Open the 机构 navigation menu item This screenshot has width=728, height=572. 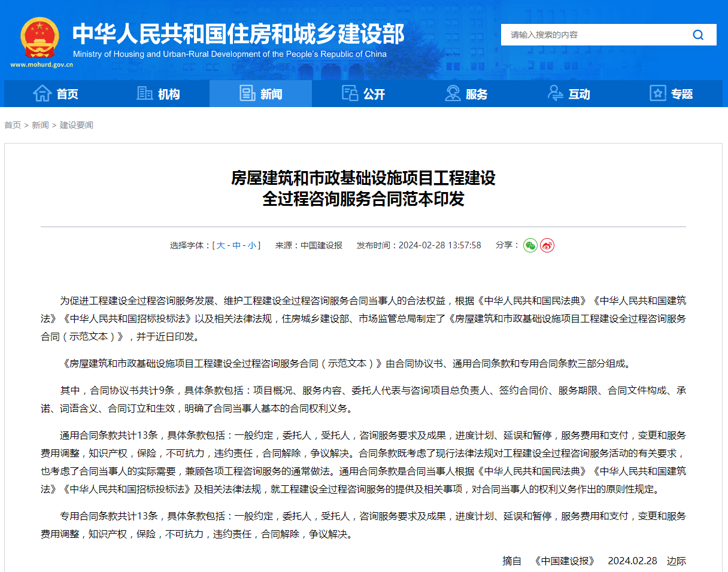tap(169, 94)
